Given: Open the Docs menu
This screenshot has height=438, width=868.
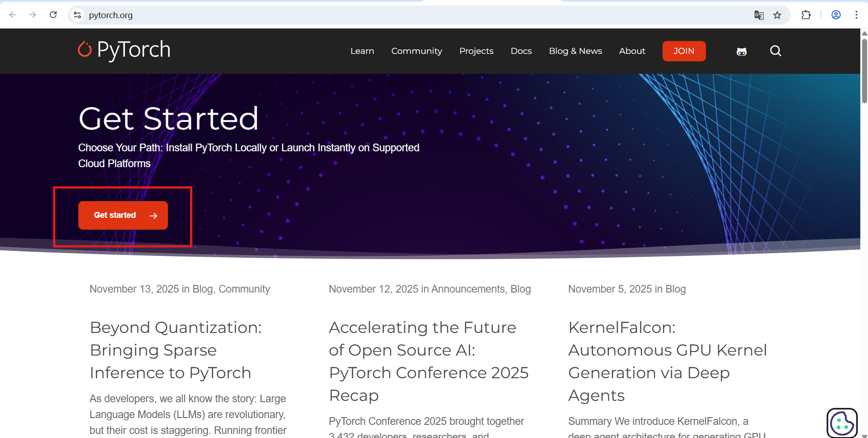Looking at the screenshot, I should 521,51.
